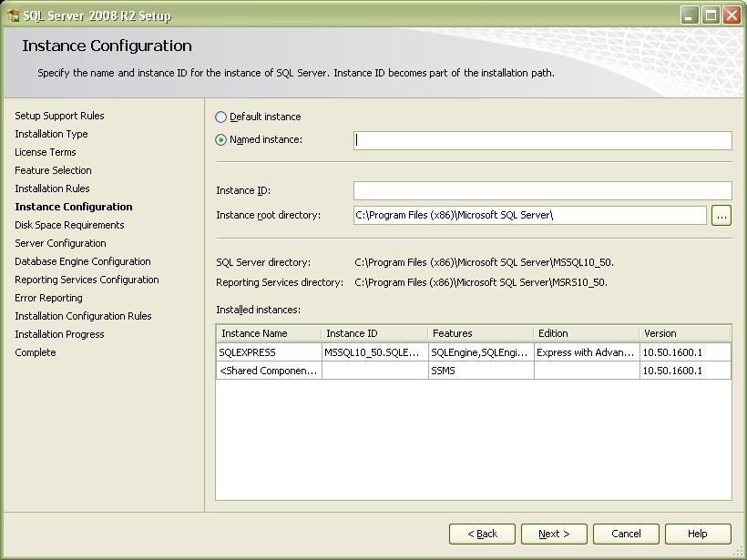Click into the Instance ID field
The height and width of the screenshot is (560, 747).
(x=543, y=190)
